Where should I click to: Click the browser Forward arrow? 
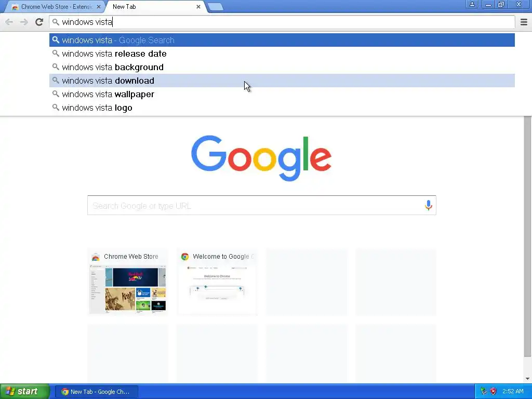coord(24,22)
